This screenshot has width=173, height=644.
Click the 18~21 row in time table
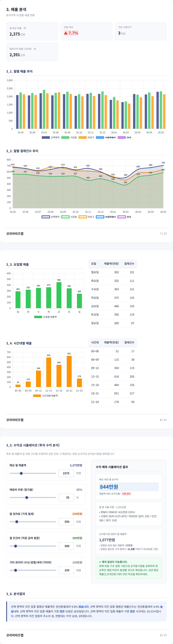[113, 393]
